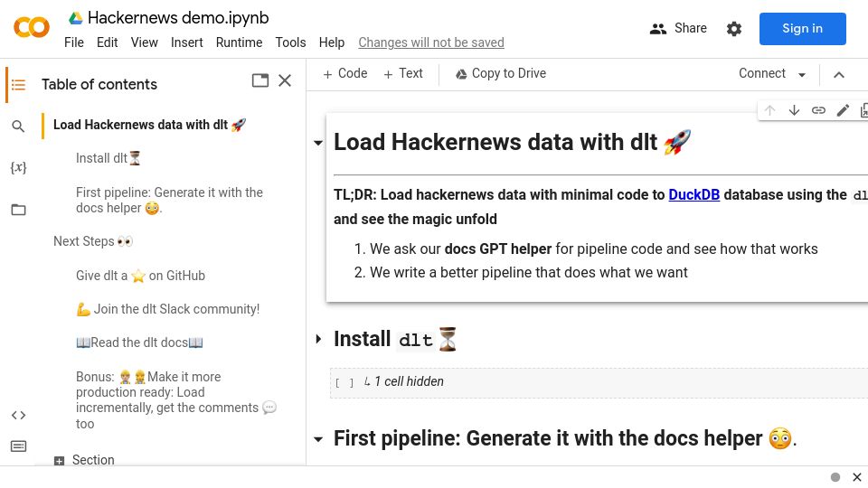Open the View menu
The width and height of the screenshot is (868, 488).
click(144, 42)
